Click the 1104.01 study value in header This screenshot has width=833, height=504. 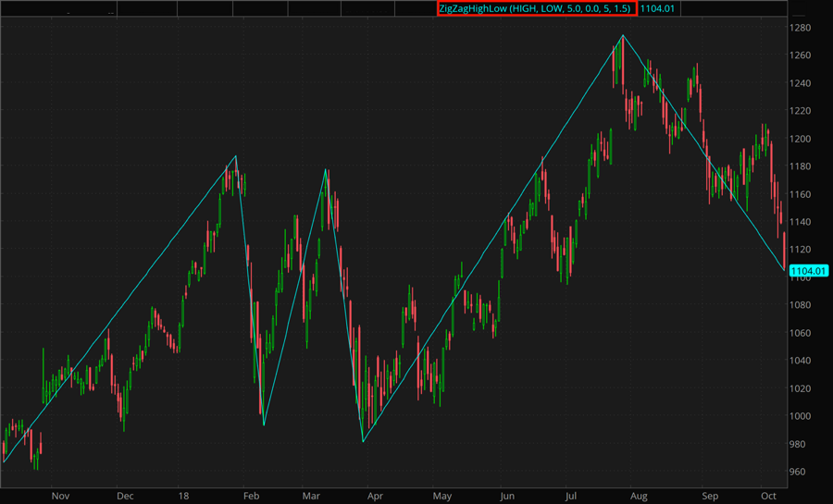(x=658, y=8)
